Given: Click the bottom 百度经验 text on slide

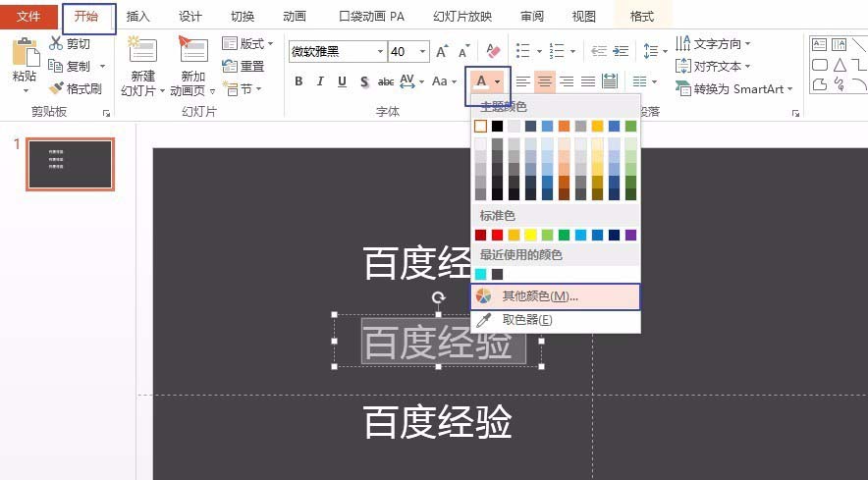Looking at the screenshot, I should tap(437, 422).
